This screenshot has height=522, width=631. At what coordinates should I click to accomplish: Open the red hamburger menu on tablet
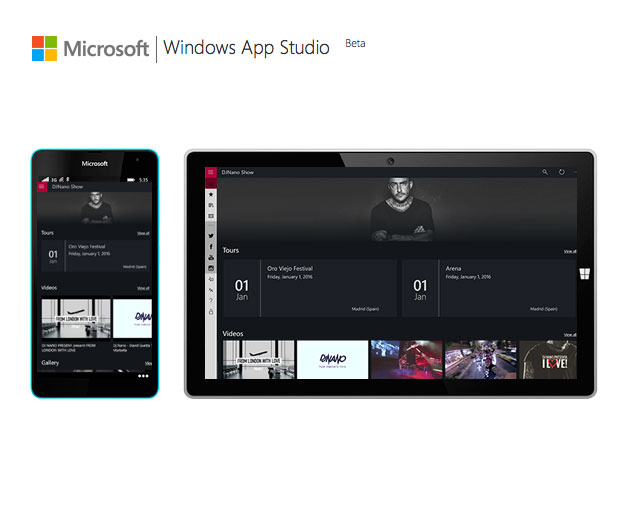tap(210, 172)
